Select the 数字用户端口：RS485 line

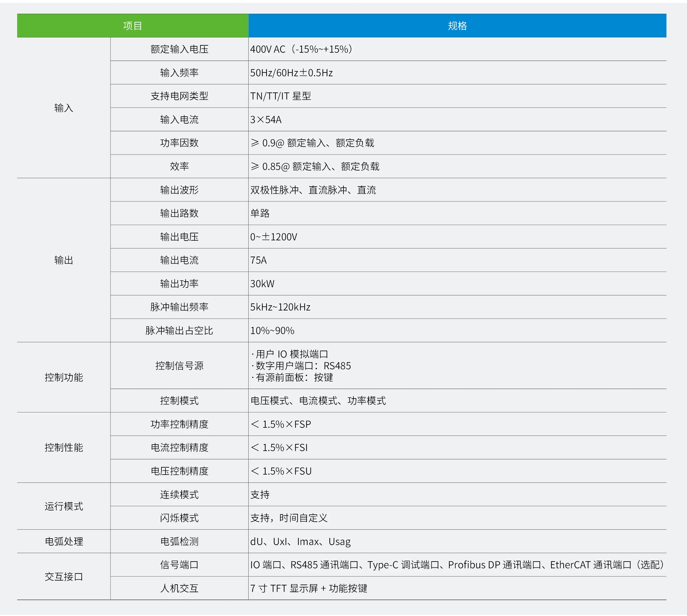(301, 365)
